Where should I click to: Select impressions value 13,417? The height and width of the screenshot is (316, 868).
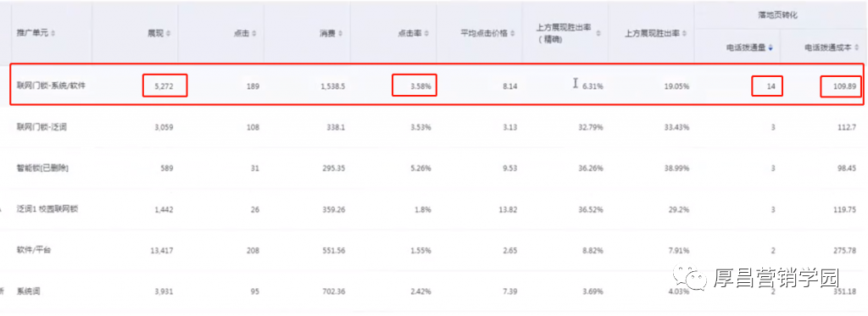point(162,250)
